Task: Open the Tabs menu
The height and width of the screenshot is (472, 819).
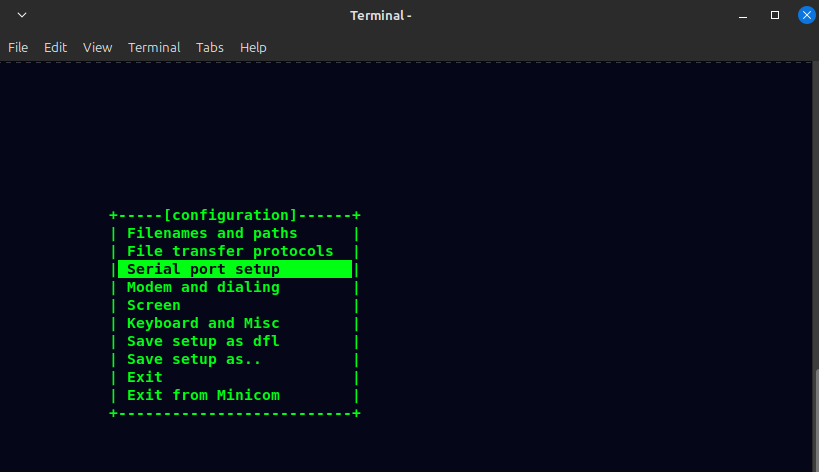Action: [x=210, y=47]
